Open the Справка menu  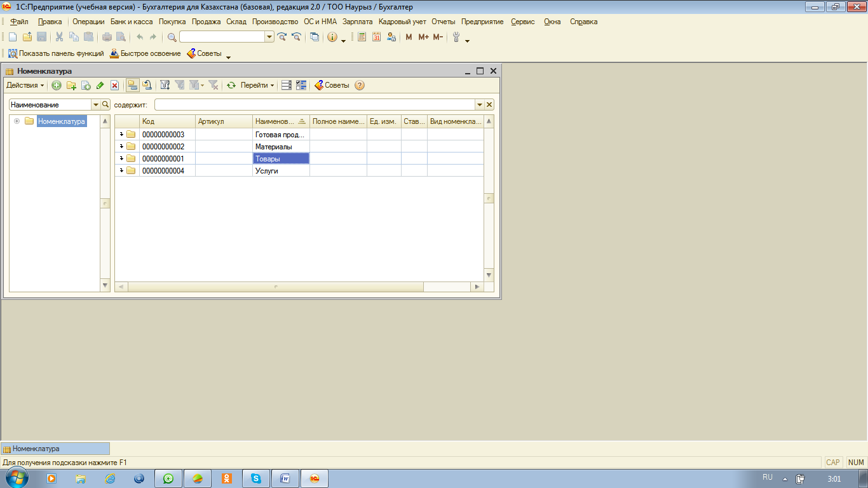pyautogui.click(x=583, y=22)
